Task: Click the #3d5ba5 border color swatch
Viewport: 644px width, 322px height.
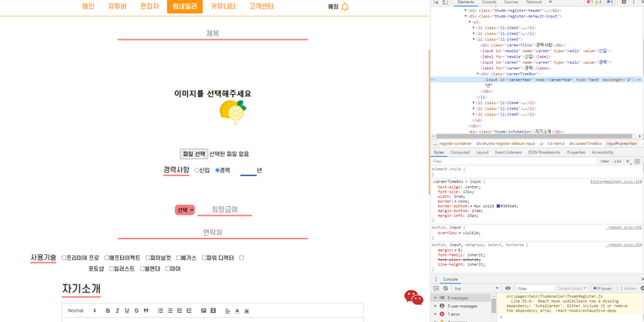Action: (499, 205)
